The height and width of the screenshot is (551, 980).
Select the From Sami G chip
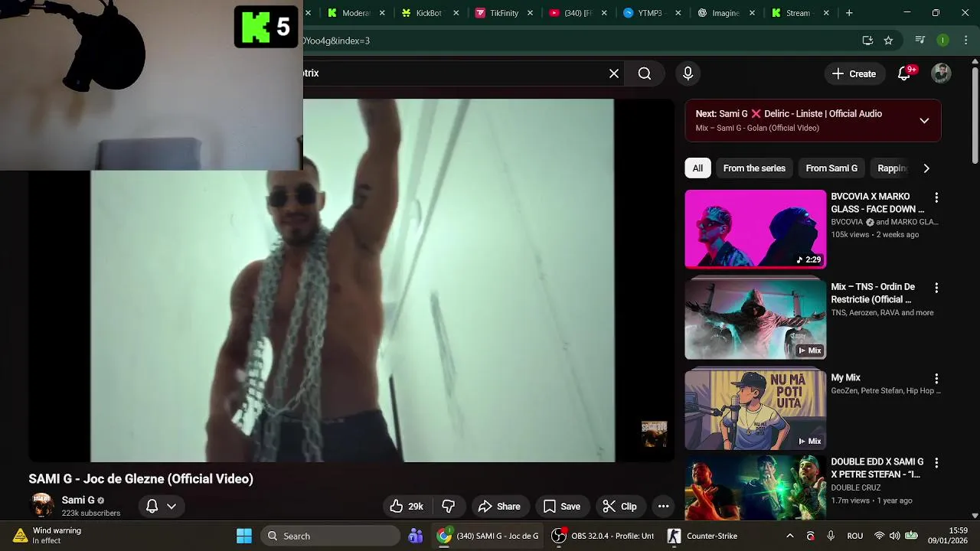point(831,168)
